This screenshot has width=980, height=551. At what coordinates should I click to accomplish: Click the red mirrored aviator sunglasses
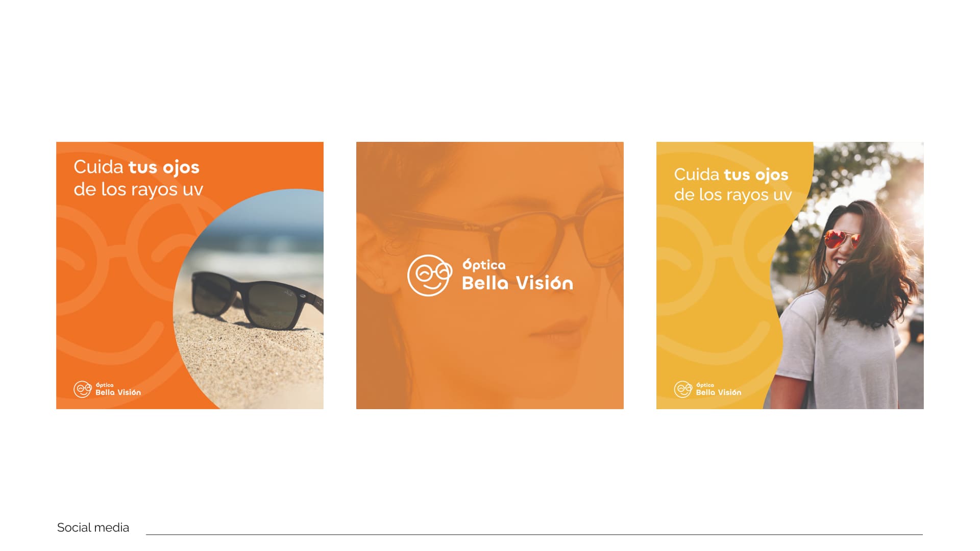tap(842, 239)
